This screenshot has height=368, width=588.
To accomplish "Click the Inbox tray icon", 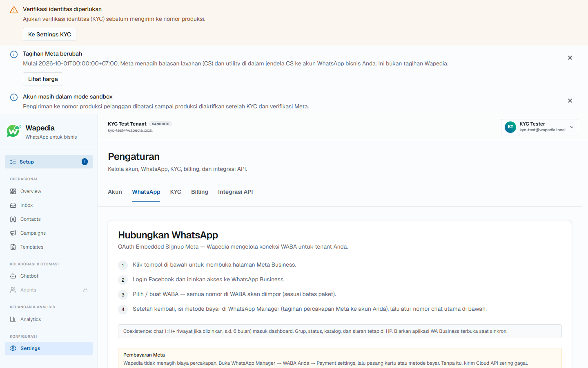I will coord(13,205).
